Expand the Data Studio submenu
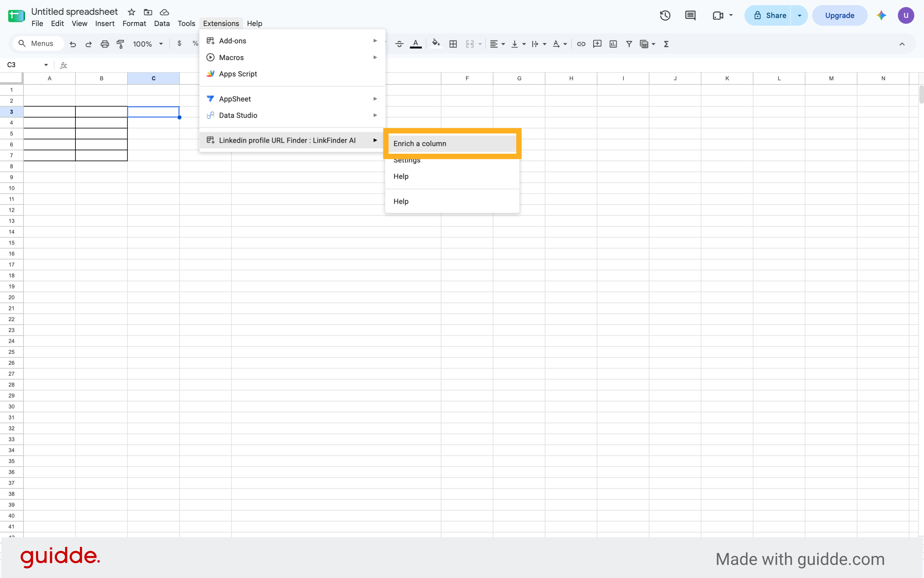Viewport: 924px width, 578px height. coord(292,115)
